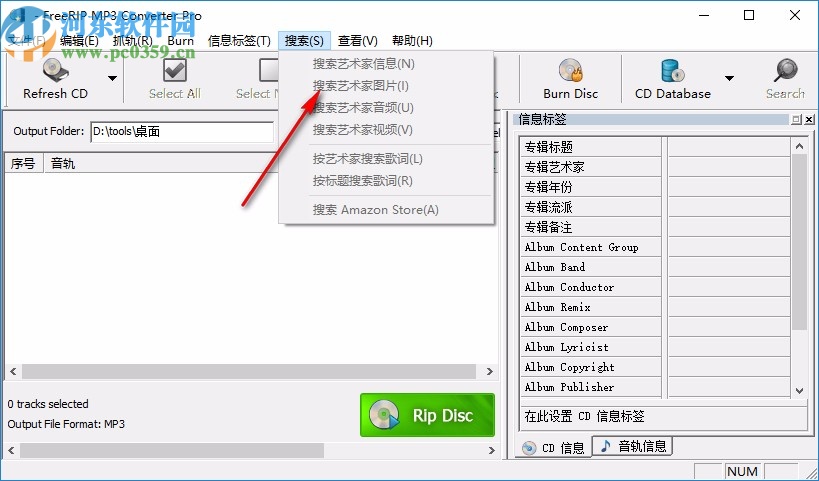Open the Refresh CD dropdown arrow
Screen dimensions: 819x481
point(112,79)
